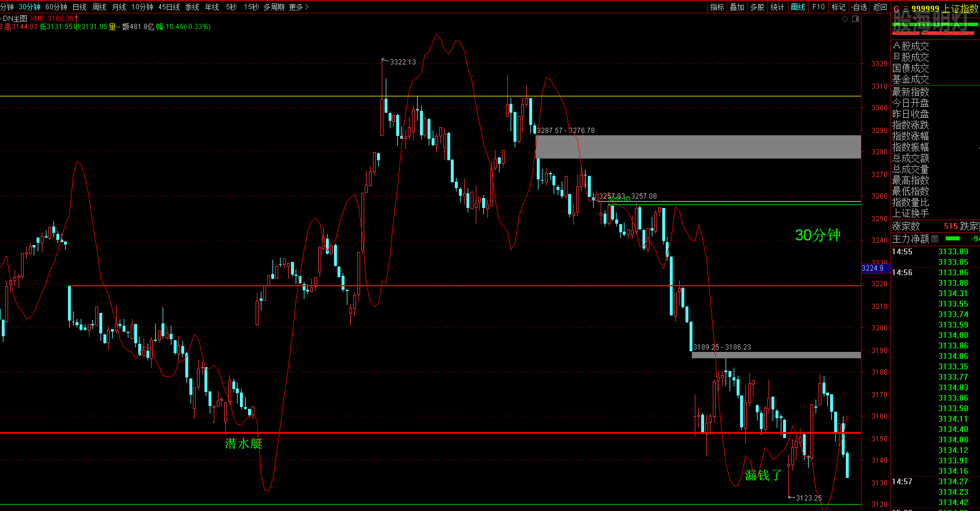980x511 pixels.
Task: Switch to the 10分钟 period tab
Action: coord(142,7)
